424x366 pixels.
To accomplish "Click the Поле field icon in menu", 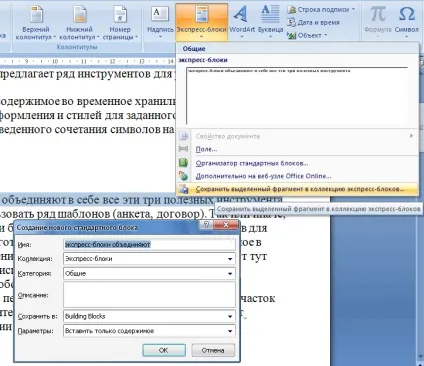I will pos(183,149).
